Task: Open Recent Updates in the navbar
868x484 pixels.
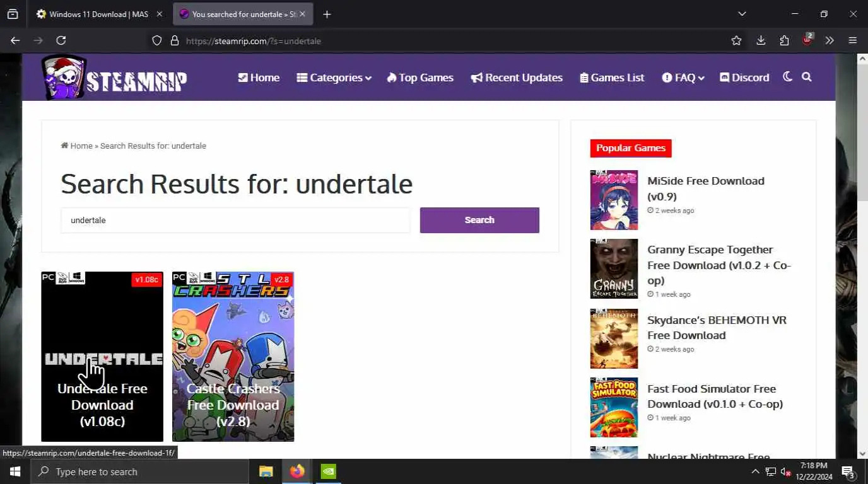Action: coord(517,78)
